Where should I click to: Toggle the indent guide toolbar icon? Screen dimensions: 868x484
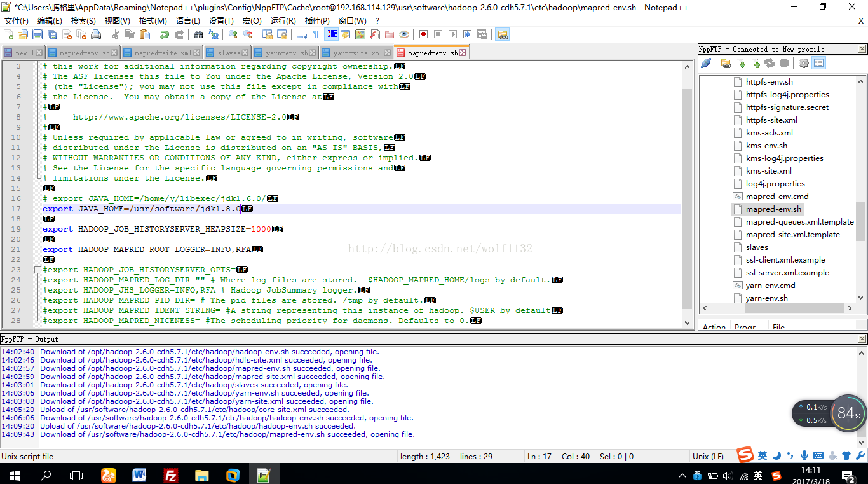pos(331,34)
